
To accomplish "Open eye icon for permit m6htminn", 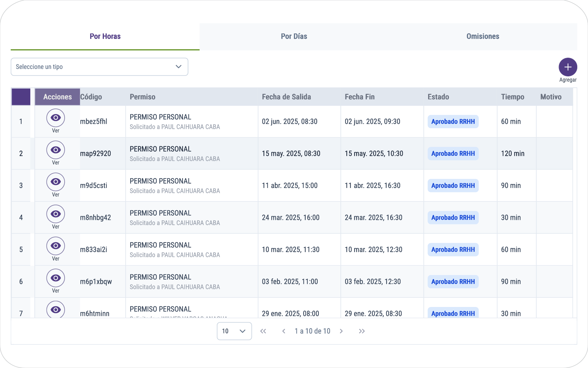I will click(55, 310).
